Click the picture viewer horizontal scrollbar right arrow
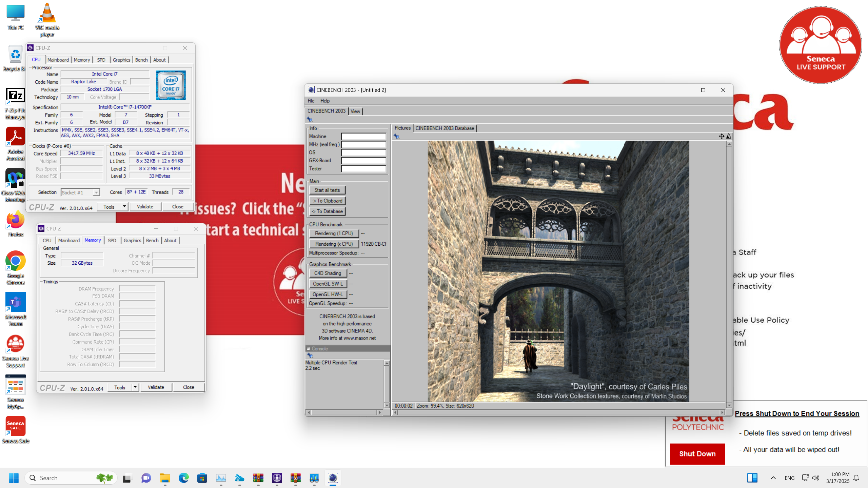Image resolution: width=868 pixels, height=488 pixels. 722,412
